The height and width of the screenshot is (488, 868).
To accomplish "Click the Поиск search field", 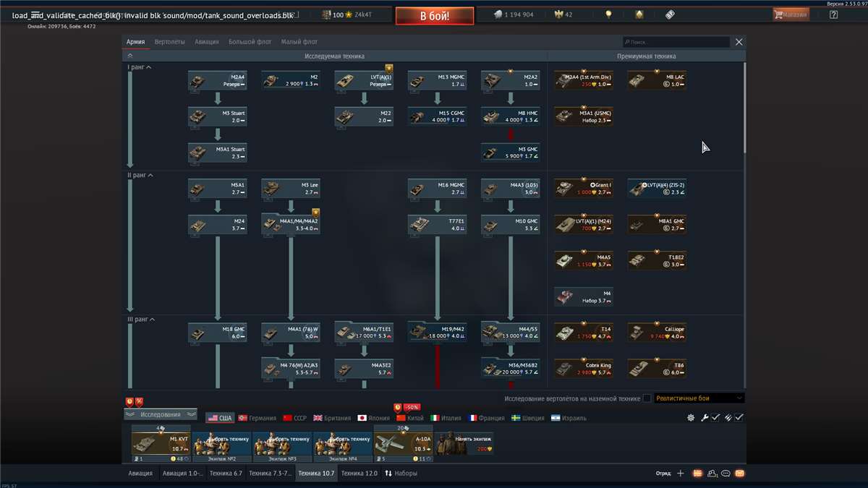I will pos(676,43).
